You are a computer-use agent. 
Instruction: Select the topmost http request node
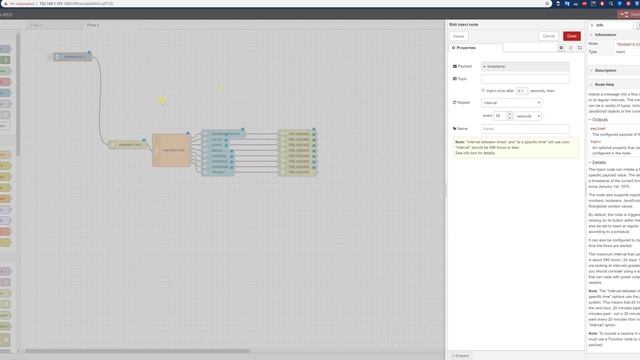pyautogui.click(x=298, y=133)
